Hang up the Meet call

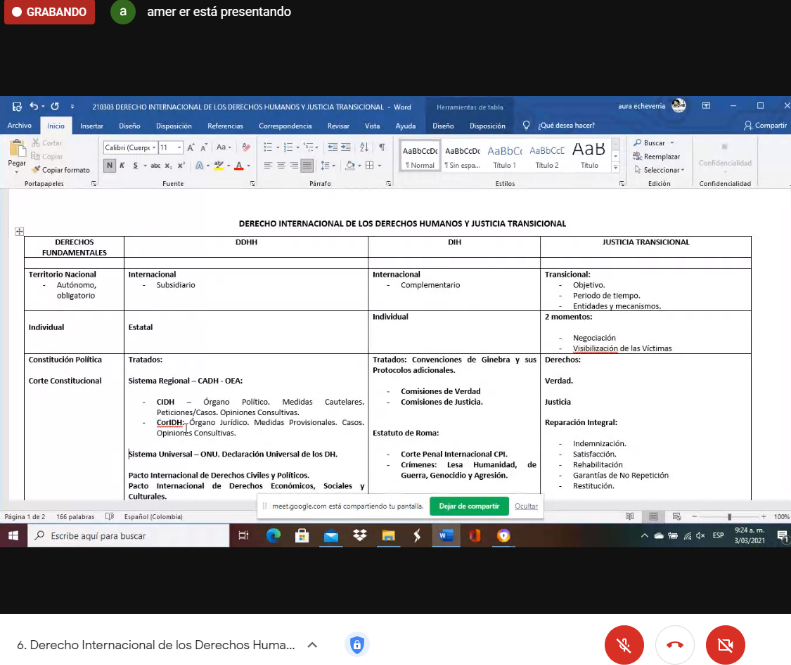[x=674, y=644]
